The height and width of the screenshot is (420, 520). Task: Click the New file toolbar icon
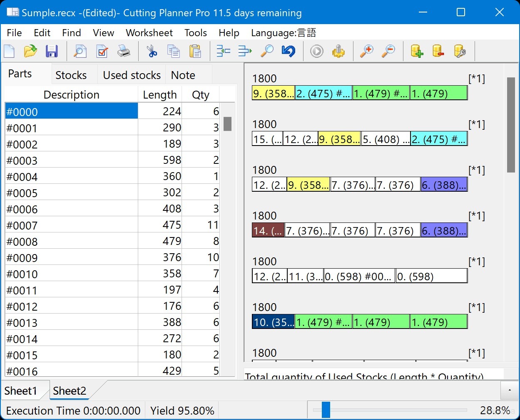coord(9,51)
